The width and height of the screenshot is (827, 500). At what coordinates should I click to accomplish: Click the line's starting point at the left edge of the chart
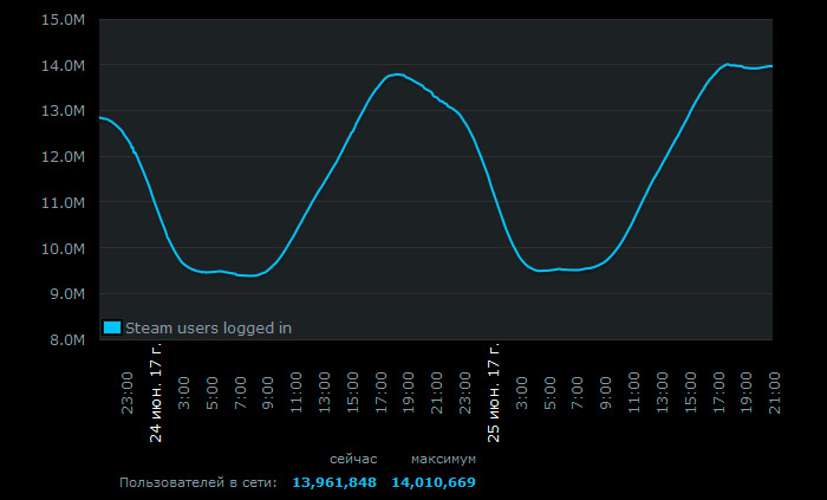pyautogui.click(x=100, y=118)
